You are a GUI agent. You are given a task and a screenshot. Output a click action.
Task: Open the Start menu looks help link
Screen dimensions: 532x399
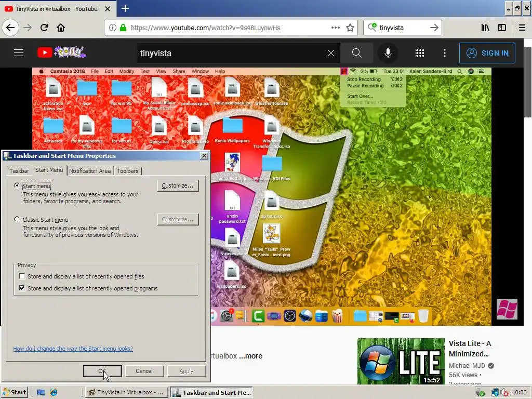[x=73, y=349]
